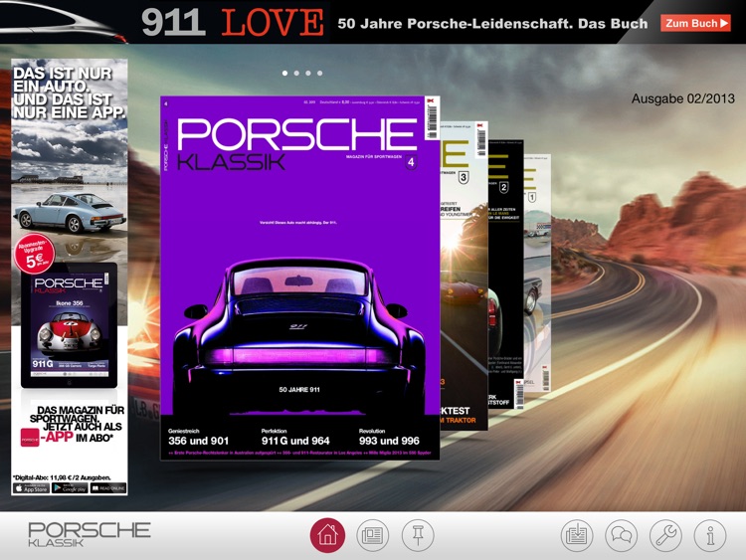
Task: Select the issue 3 cover
Action: (464, 276)
